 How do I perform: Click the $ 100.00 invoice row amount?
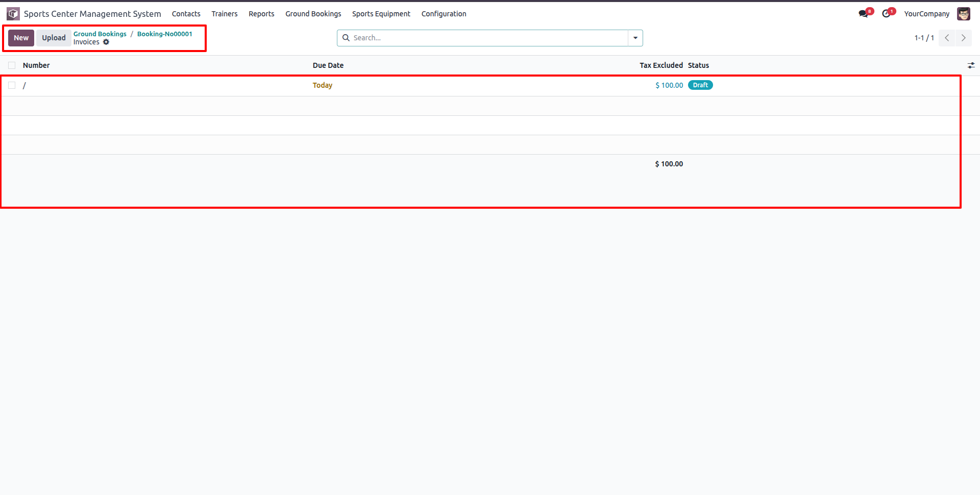669,85
